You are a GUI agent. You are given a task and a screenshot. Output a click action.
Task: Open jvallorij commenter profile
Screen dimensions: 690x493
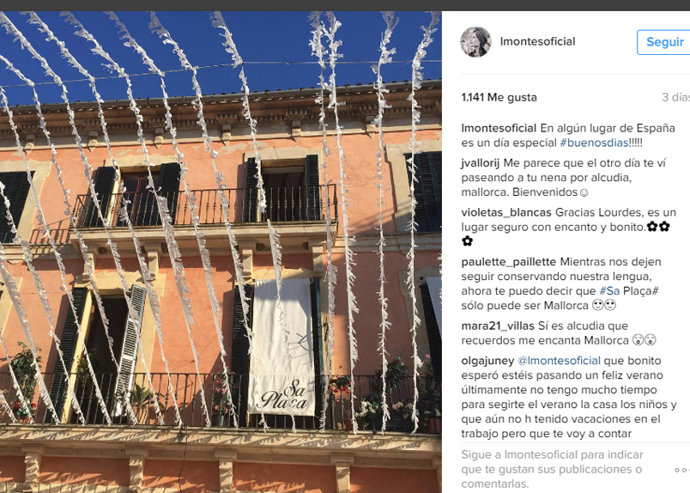point(480,163)
